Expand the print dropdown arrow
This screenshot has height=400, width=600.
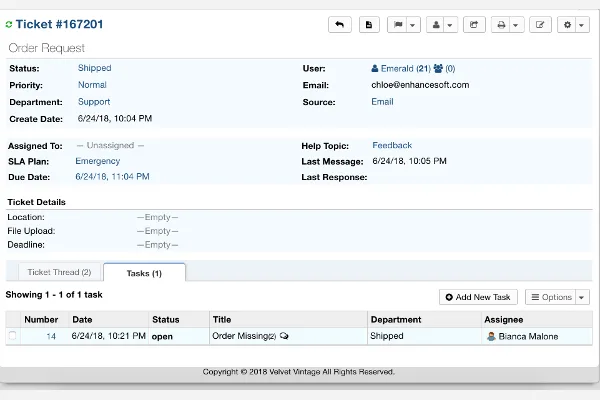pos(516,25)
